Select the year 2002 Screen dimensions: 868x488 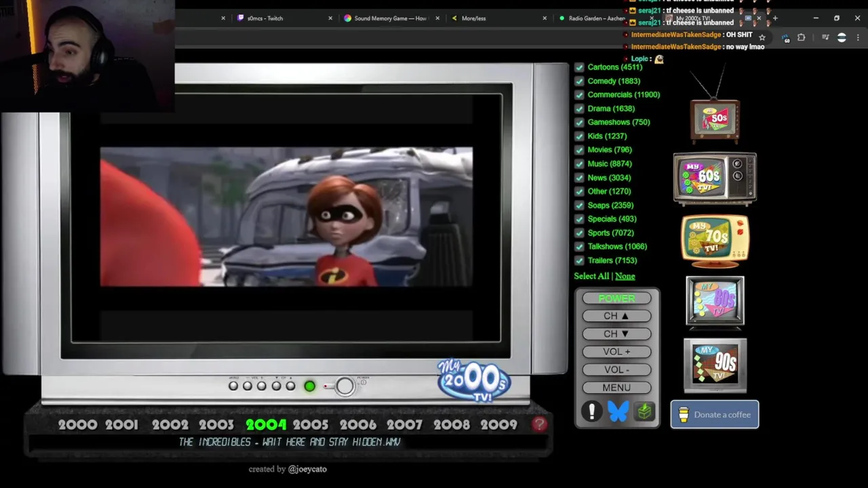click(170, 425)
